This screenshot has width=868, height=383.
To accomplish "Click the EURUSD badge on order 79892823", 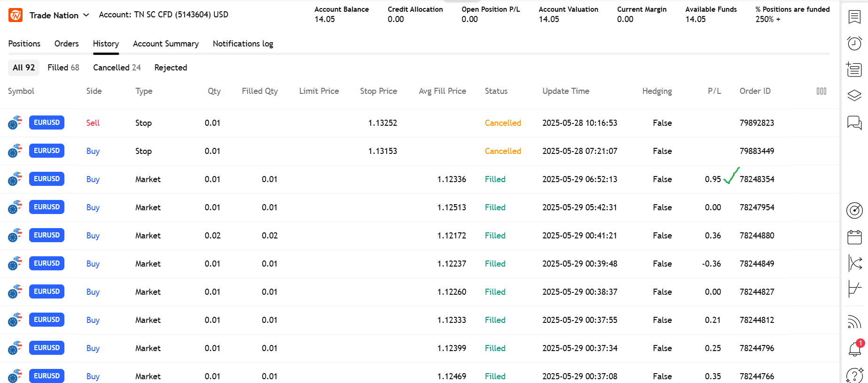I will point(47,123).
